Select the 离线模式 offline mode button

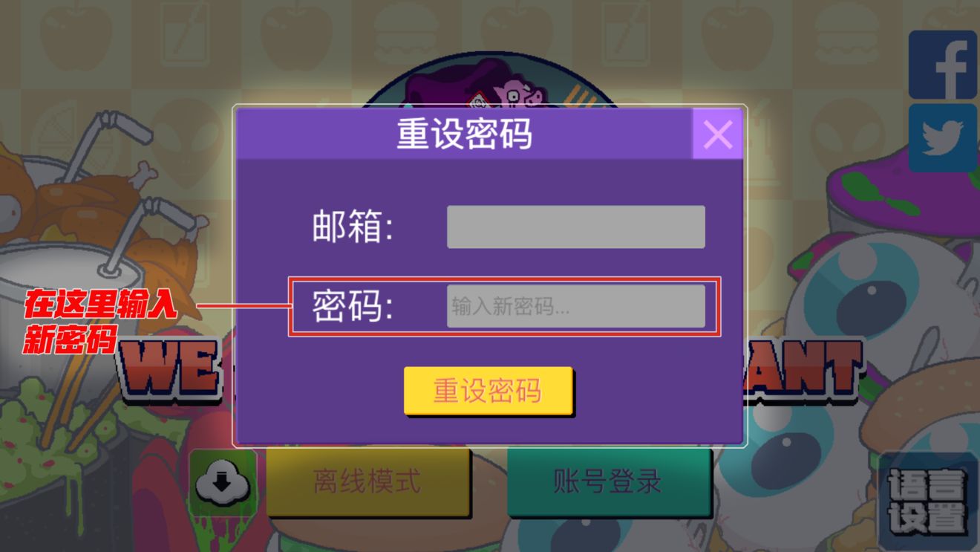[367, 482]
